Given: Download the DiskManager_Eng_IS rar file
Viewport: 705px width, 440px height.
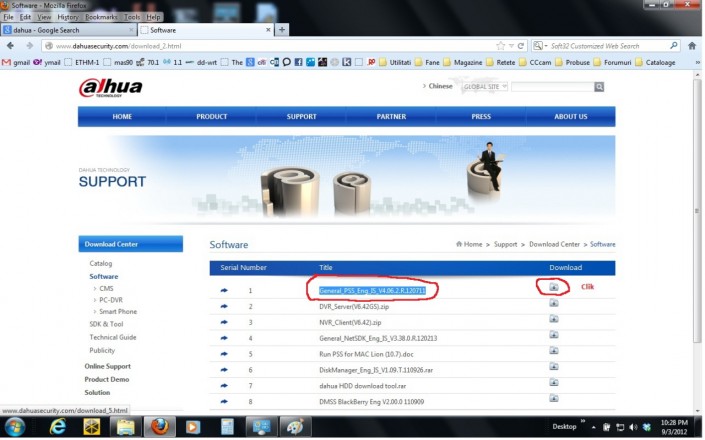Looking at the screenshot, I should point(553,369).
